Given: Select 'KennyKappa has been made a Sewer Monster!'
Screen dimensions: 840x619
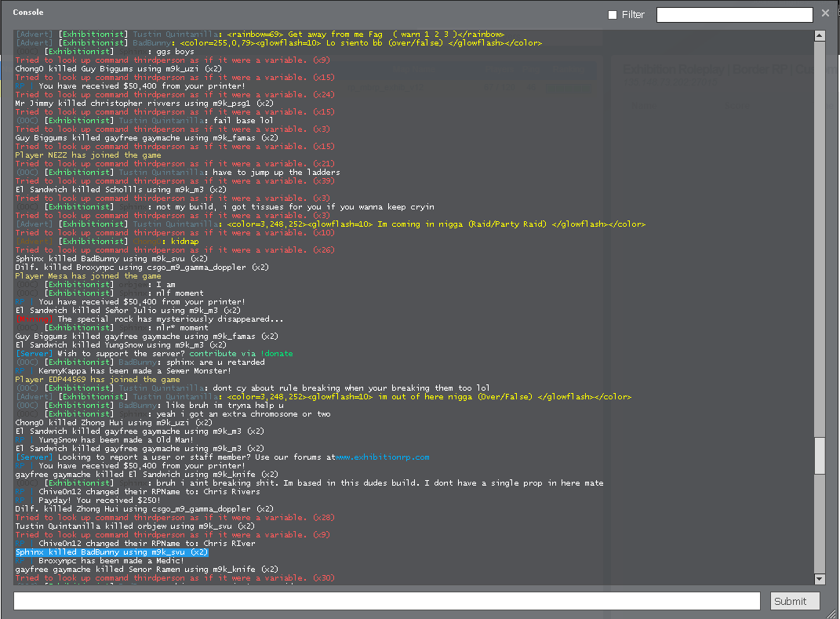Looking at the screenshot, I should tap(123, 371).
